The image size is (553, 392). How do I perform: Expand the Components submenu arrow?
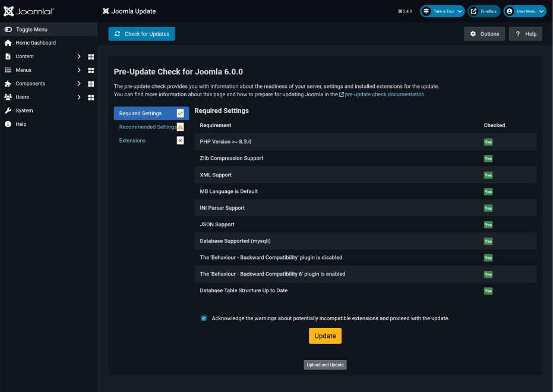pyautogui.click(x=79, y=84)
